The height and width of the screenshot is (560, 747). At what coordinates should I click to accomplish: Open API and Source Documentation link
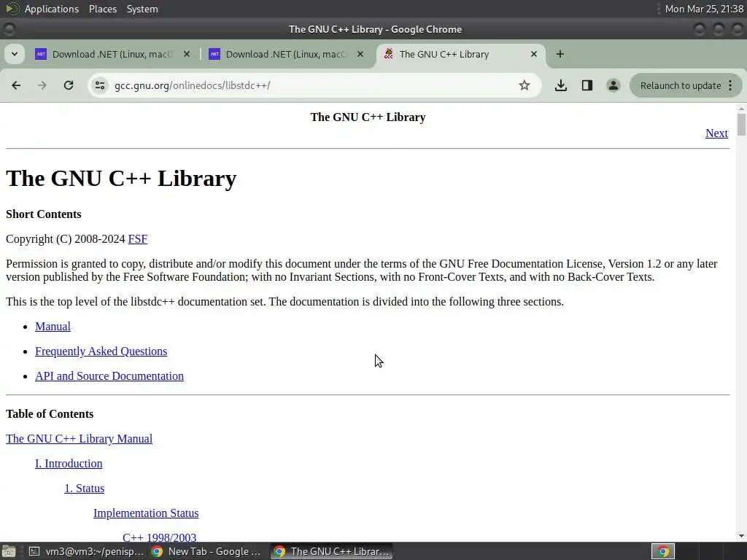(x=109, y=376)
